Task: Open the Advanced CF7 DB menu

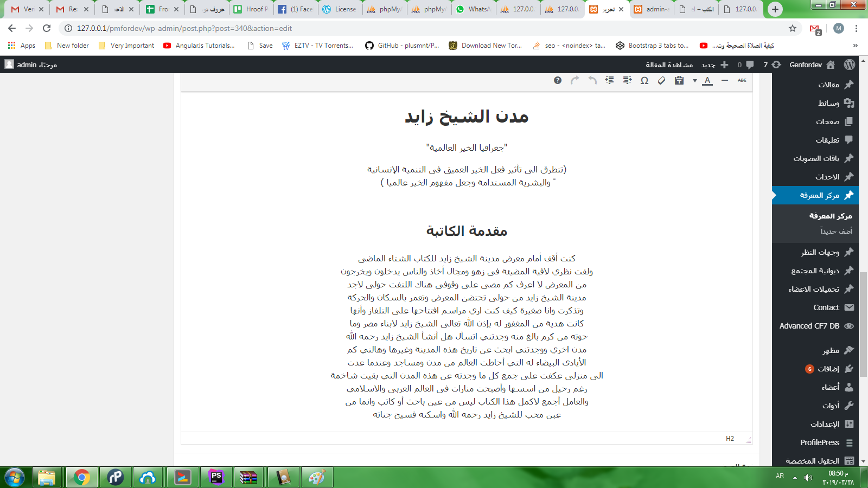Action: click(x=815, y=326)
